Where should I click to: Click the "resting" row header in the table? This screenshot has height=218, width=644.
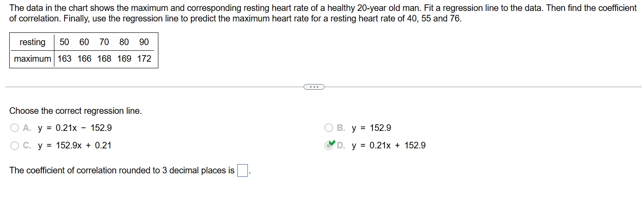click(32, 42)
